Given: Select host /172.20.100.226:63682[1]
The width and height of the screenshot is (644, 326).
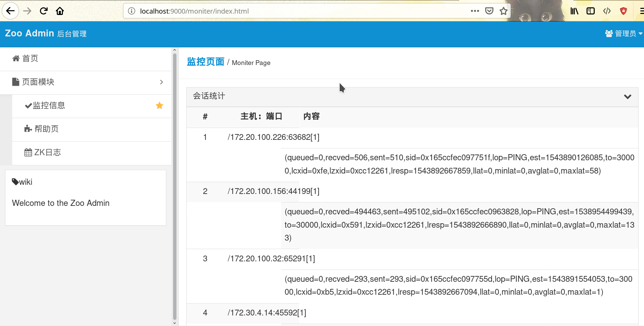Looking at the screenshot, I should coord(273,137).
